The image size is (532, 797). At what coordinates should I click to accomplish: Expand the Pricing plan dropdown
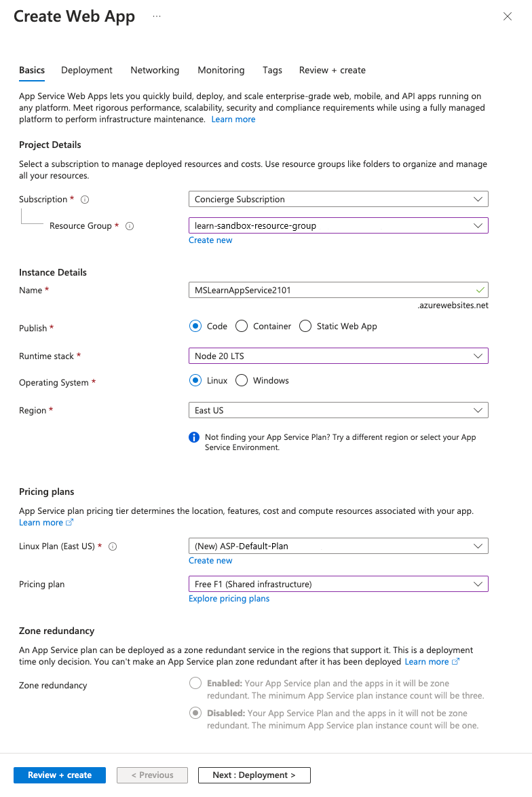click(338, 584)
